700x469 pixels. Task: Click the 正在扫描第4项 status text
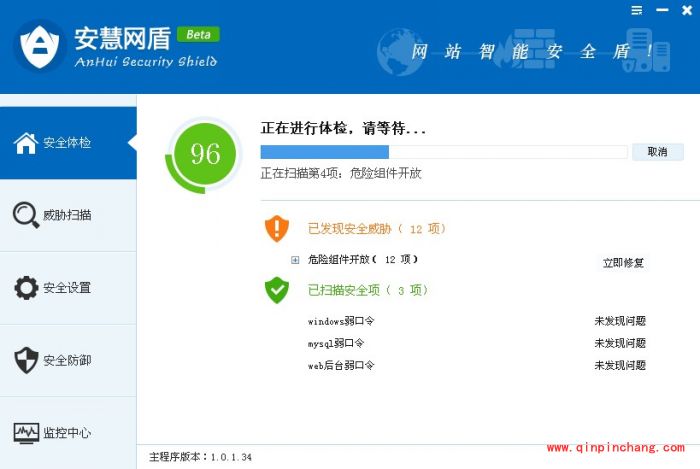pos(341,173)
